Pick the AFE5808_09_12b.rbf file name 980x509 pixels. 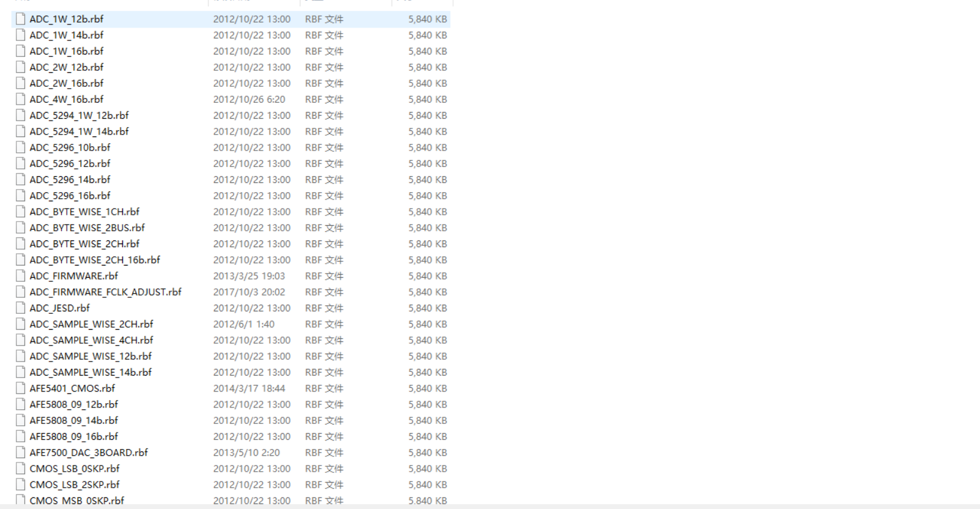coord(74,404)
